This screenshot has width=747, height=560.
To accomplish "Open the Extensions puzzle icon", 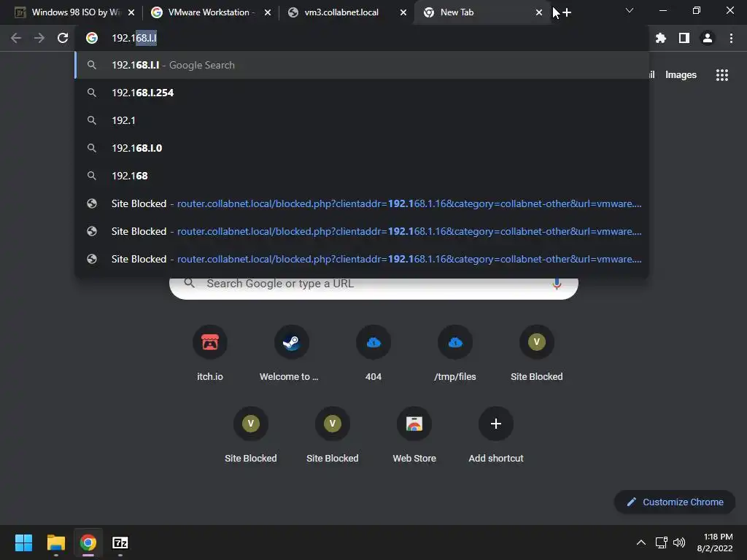I will click(661, 38).
